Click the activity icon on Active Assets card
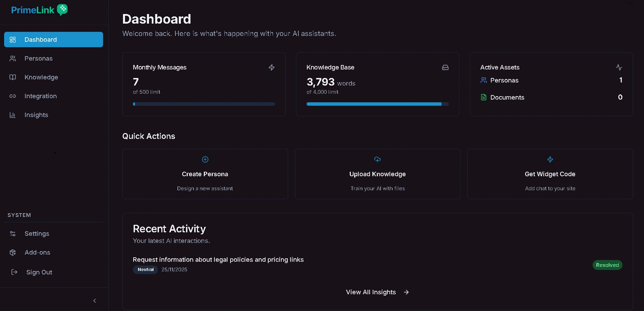The height and width of the screenshot is (311, 644). point(619,67)
